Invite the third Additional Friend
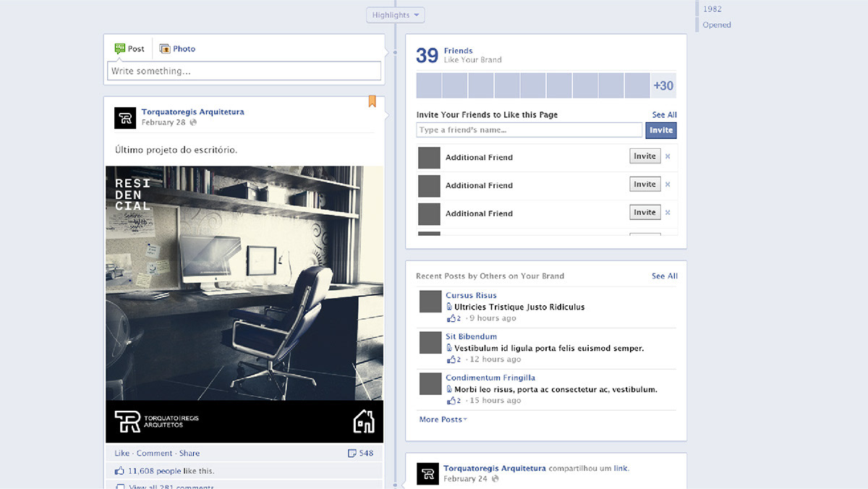 pyautogui.click(x=644, y=213)
